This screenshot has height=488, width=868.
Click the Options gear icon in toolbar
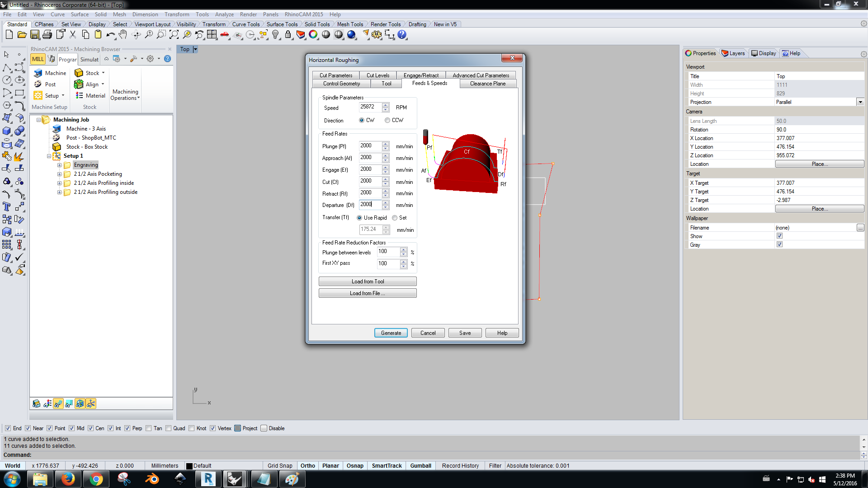point(377,34)
